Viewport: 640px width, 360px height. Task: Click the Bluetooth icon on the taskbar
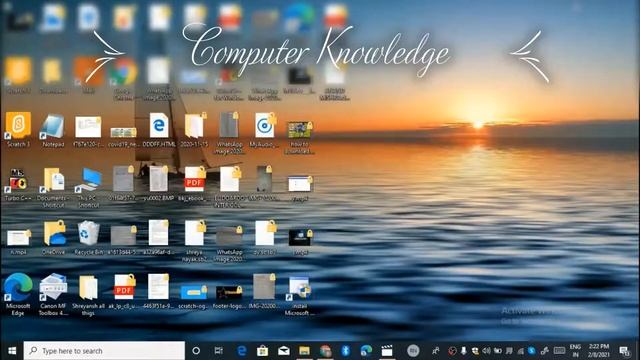[x=346, y=351]
